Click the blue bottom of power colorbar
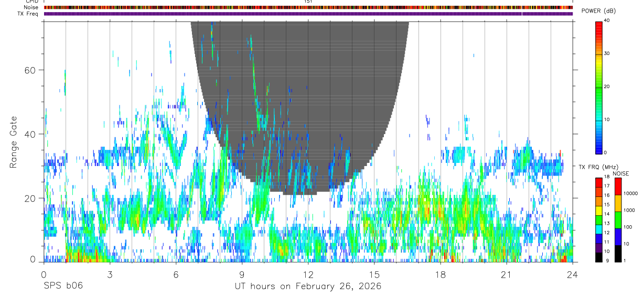Viewport: 644px width, 297px height. pos(599,148)
